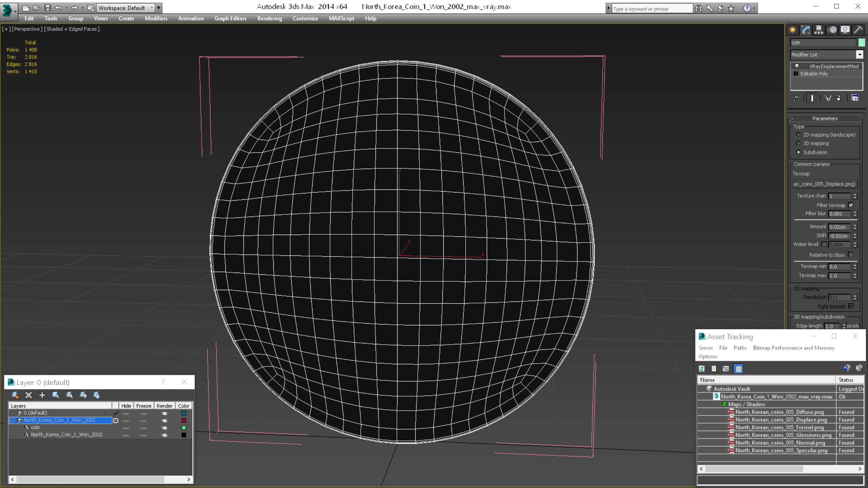Screen dimensions: 868x488
Task: Click Remove Modifier from stack icon
Action: coord(839,98)
